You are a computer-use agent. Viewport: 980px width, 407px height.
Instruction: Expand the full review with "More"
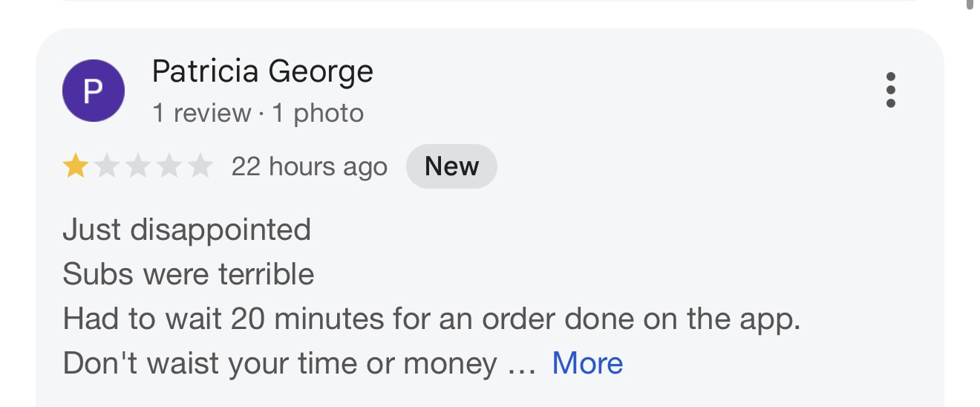click(587, 363)
